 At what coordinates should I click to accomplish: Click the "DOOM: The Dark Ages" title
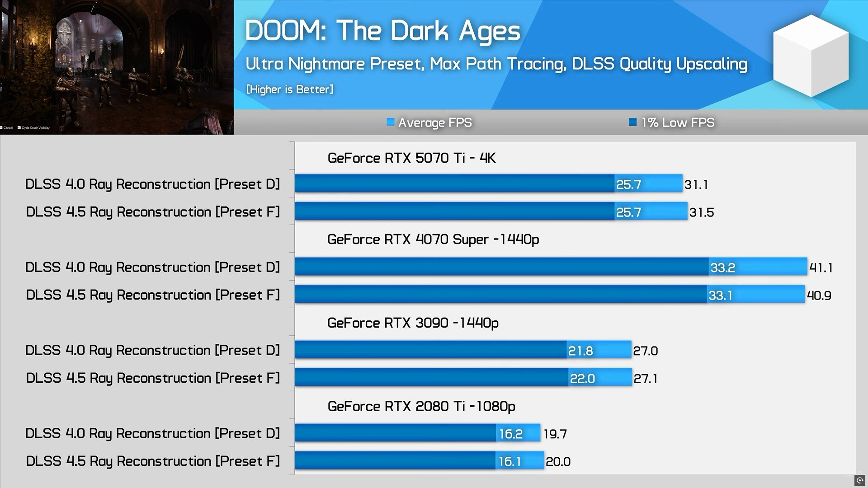tap(382, 31)
